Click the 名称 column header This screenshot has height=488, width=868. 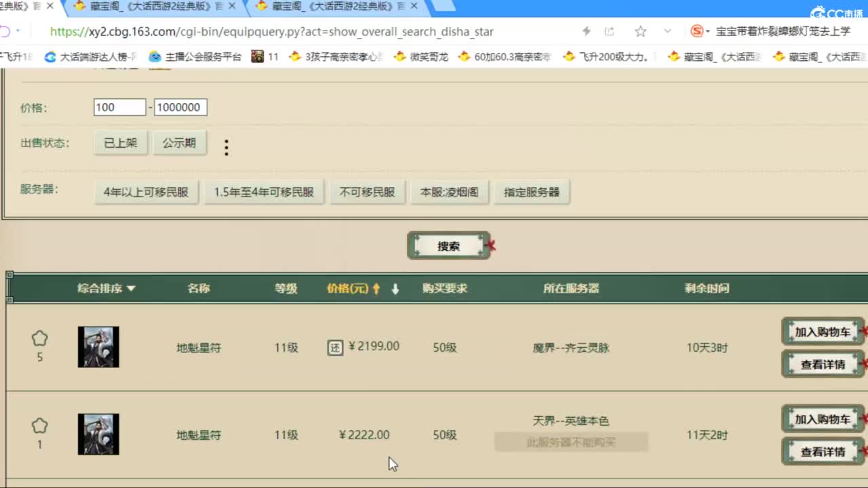tap(199, 289)
